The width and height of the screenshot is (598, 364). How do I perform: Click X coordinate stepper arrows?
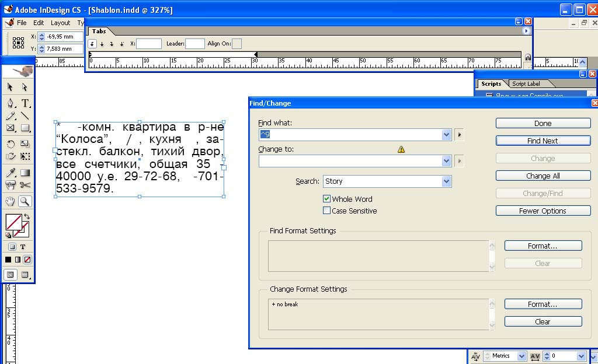coord(41,37)
